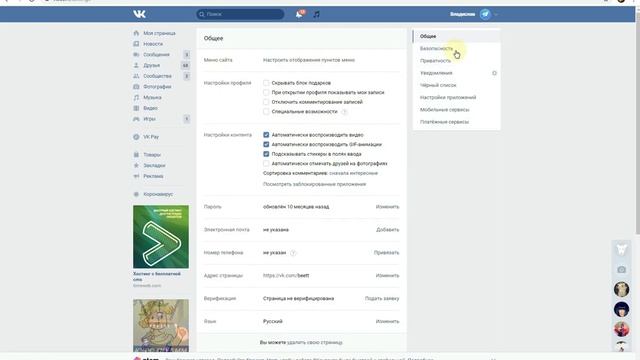Enable Специальные возможности checkbox

click(x=266, y=111)
